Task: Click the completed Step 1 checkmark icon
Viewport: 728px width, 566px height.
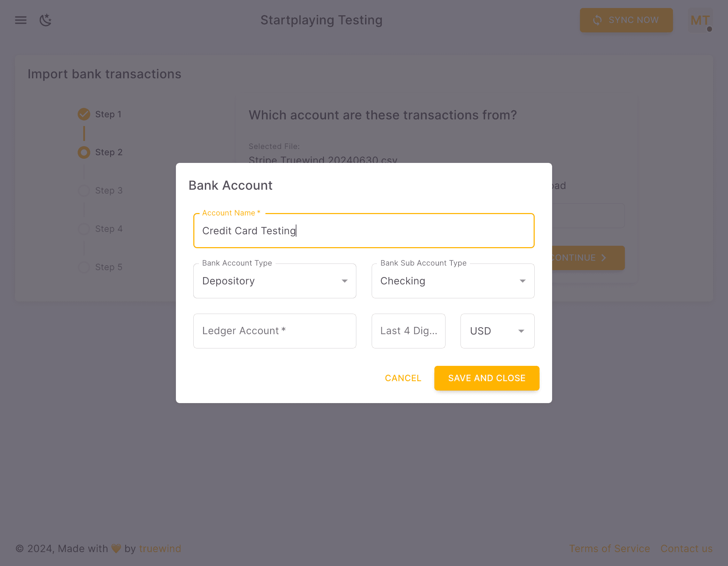Action: (84, 114)
